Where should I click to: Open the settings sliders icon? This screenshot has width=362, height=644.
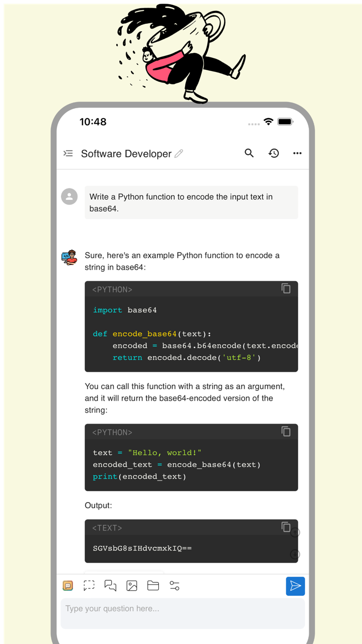(174, 586)
